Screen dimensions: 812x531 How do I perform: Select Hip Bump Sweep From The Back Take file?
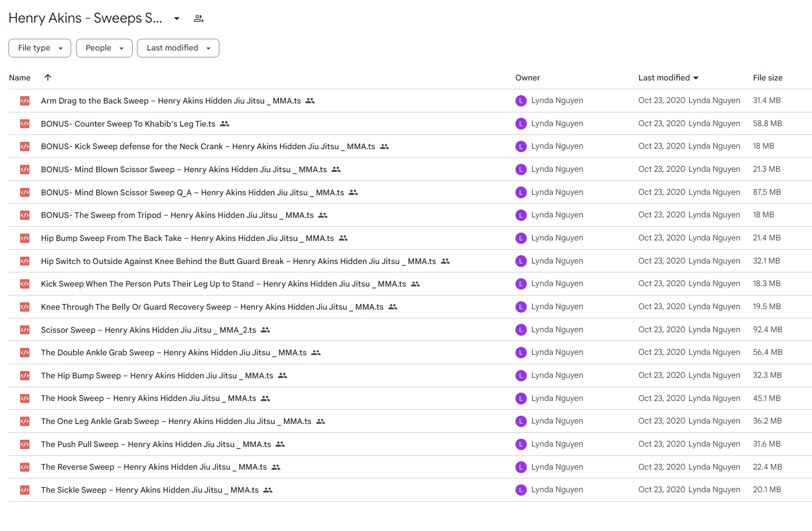coord(188,238)
